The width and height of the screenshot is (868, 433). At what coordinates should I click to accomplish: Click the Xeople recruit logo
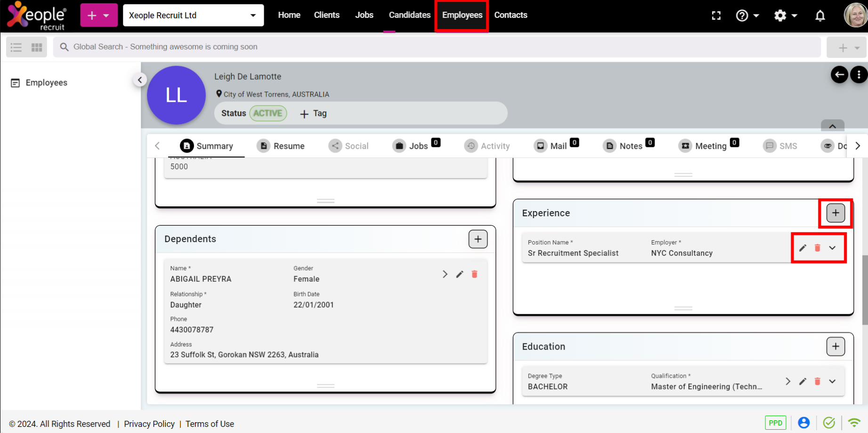pos(37,16)
